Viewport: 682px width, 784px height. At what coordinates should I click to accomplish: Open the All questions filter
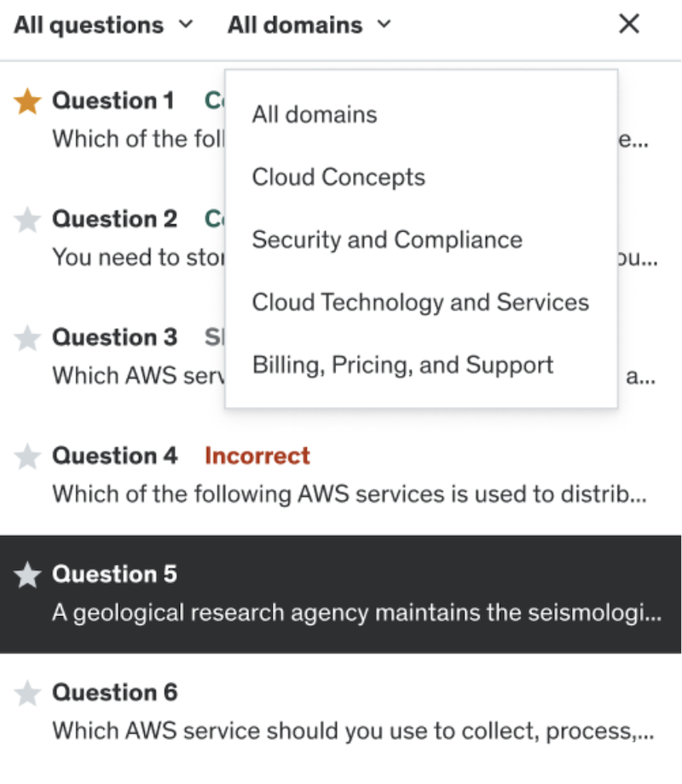click(x=89, y=26)
